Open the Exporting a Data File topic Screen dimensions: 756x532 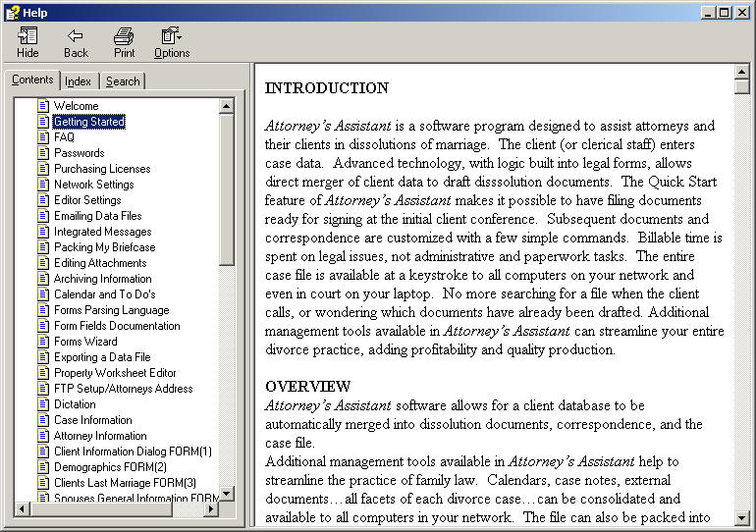click(x=102, y=357)
